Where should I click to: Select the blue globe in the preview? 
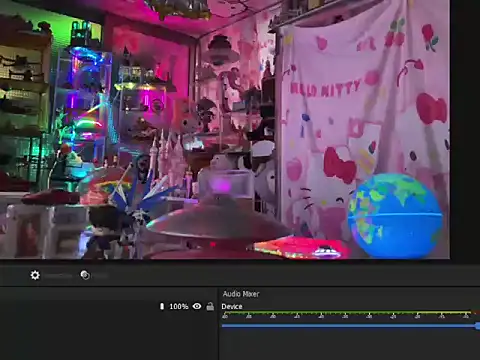(395, 216)
